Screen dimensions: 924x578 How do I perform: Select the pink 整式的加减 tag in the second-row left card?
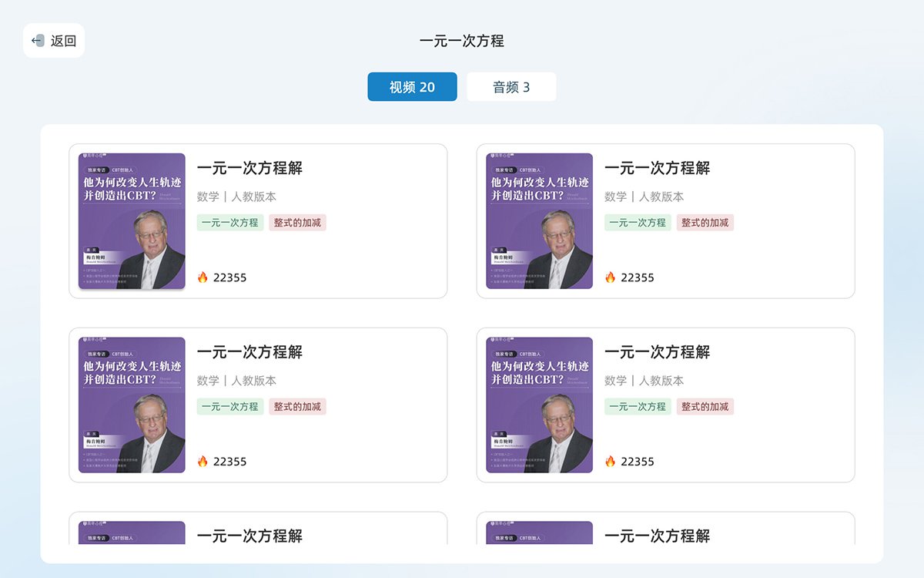(297, 406)
